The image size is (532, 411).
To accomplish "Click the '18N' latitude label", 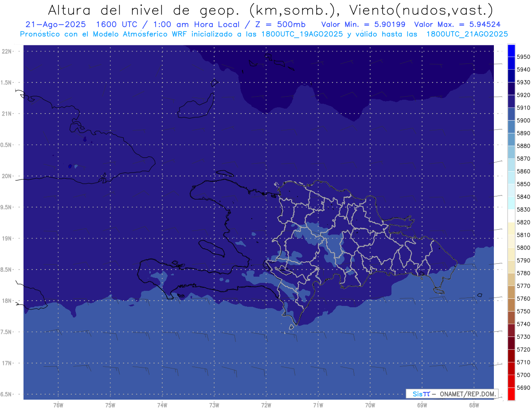I will click(x=7, y=301).
